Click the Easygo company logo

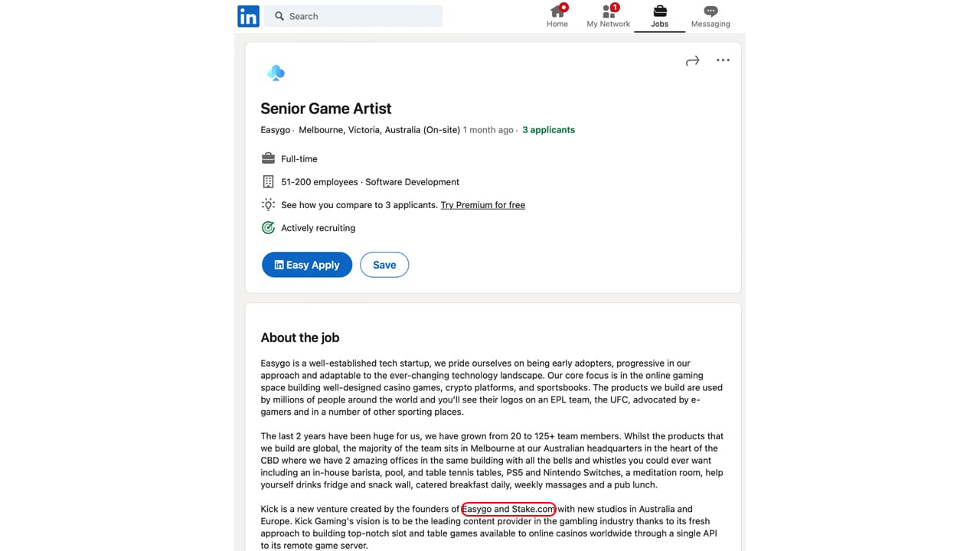click(x=276, y=73)
